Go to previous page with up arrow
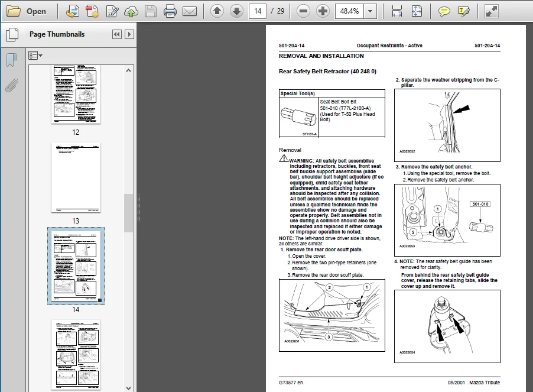The image size is (533, 392). 217,11
